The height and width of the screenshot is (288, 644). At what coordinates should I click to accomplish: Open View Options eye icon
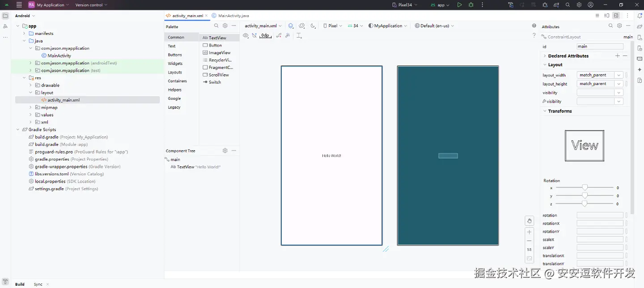click(246, 35)
